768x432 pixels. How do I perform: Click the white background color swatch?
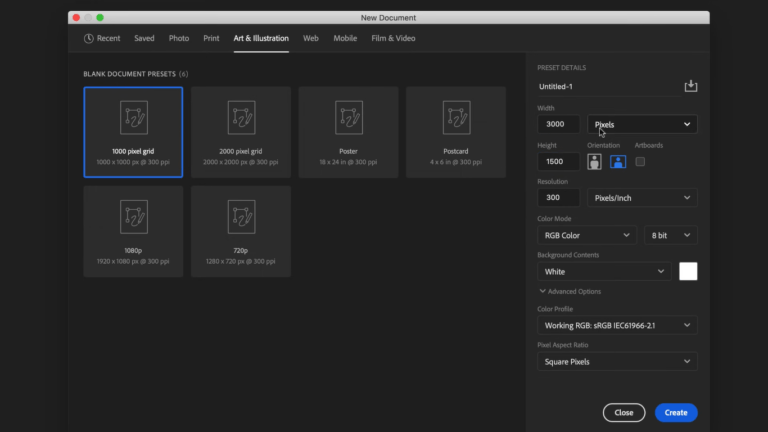pyautogui.click(x=688, y=271)
